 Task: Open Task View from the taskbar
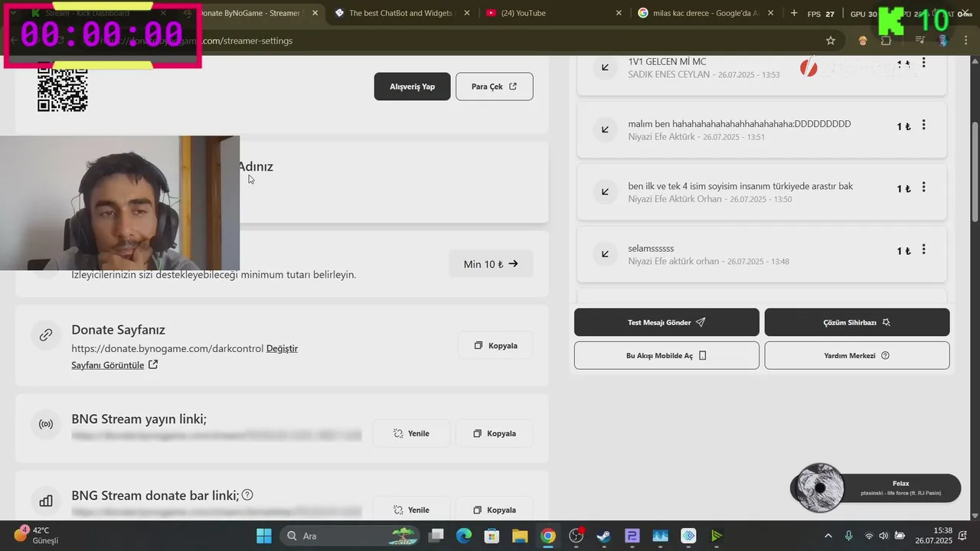pyautogui.click(x=436, y=536)
